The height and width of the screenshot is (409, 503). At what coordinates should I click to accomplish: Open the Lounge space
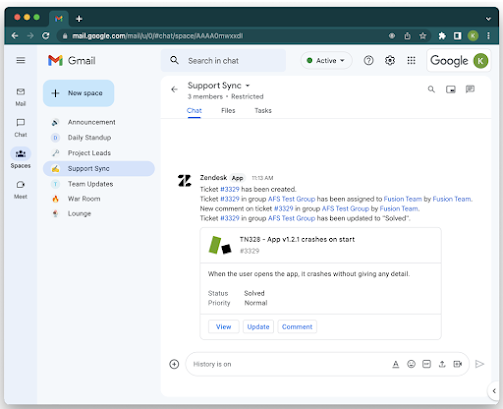[99, 214]
